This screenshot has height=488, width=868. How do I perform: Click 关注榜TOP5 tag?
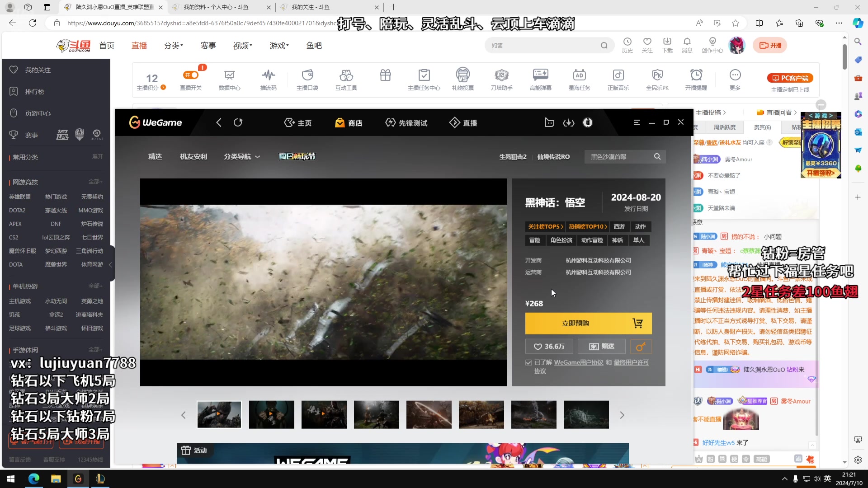(x=545, y=227)
